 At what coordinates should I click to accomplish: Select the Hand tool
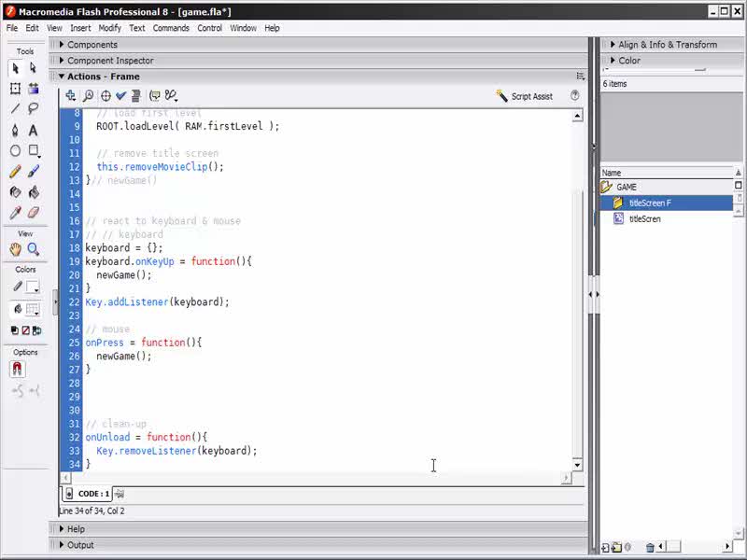click(x=15, y=249)
